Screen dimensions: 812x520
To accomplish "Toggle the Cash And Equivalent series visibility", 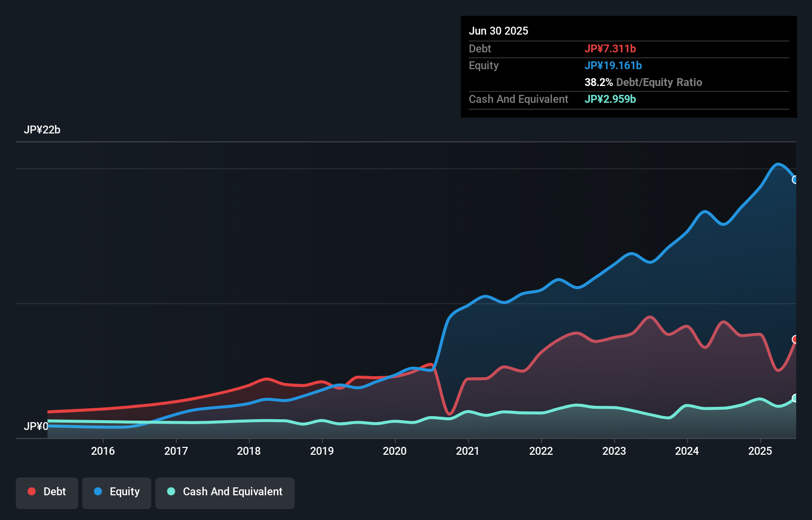I will click(x=225, y=492).
